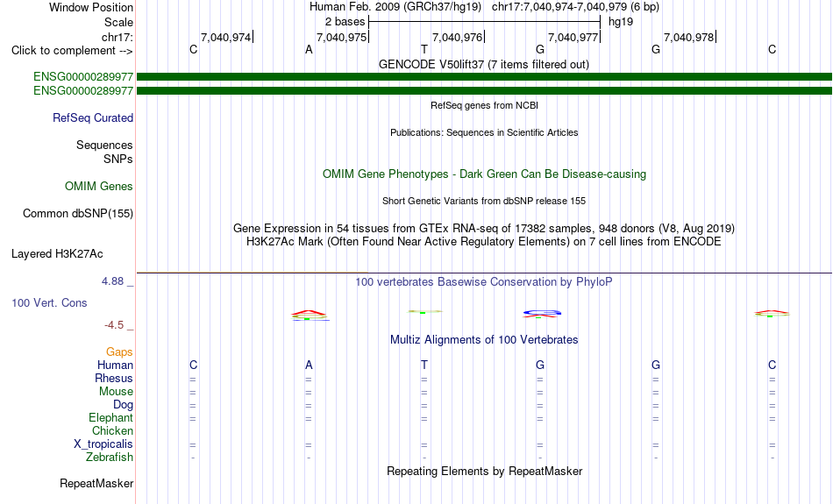The width and height of the screenshot is (833, 504).
Task: Click base T in the Human alignment row
Action: [424, 365]
